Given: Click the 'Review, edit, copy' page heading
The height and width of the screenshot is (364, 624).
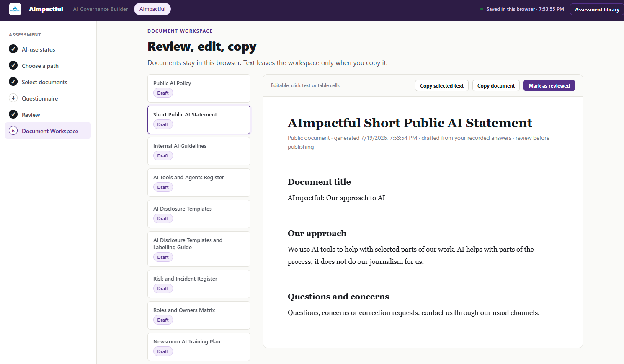Looking at the screenshot, I should tap(202, 46).
